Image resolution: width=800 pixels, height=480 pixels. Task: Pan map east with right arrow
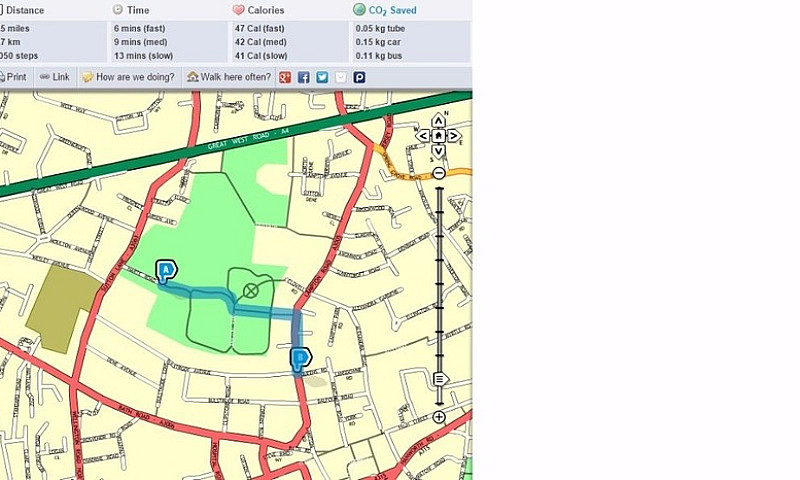pyautogui.click(x=454, y=136)
